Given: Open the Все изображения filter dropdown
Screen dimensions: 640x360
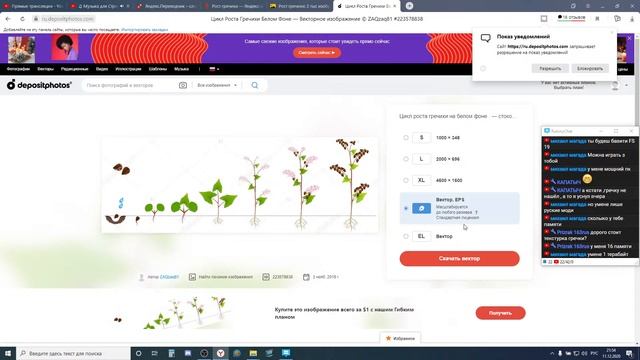Looking at the screenshot, I should pos(217,85).
